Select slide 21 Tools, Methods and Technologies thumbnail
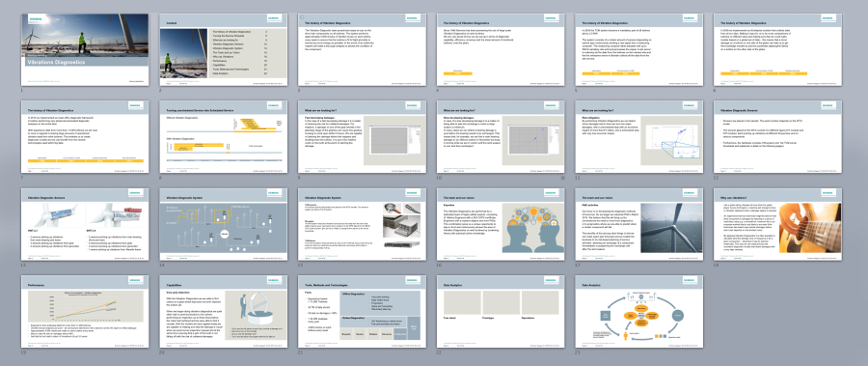Viewport: 868px width, 366px height. pyautogui.click(x=362, y=312)
